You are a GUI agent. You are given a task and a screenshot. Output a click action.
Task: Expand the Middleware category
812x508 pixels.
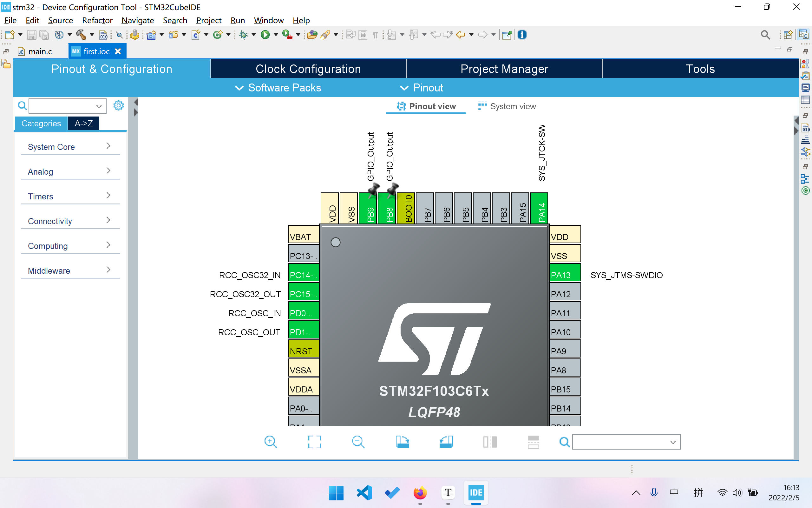[70, 271]
